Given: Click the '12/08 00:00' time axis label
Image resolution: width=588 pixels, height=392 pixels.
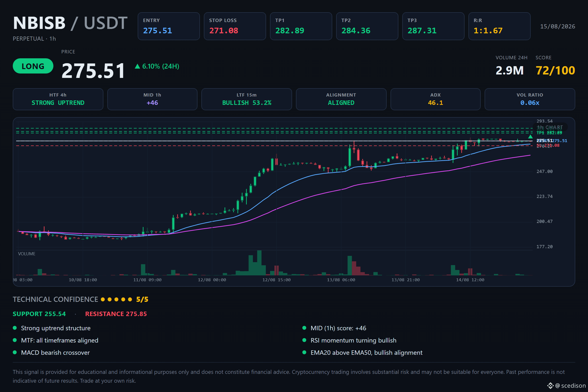Looking at the screenshot, I should (x=212, y=280).
